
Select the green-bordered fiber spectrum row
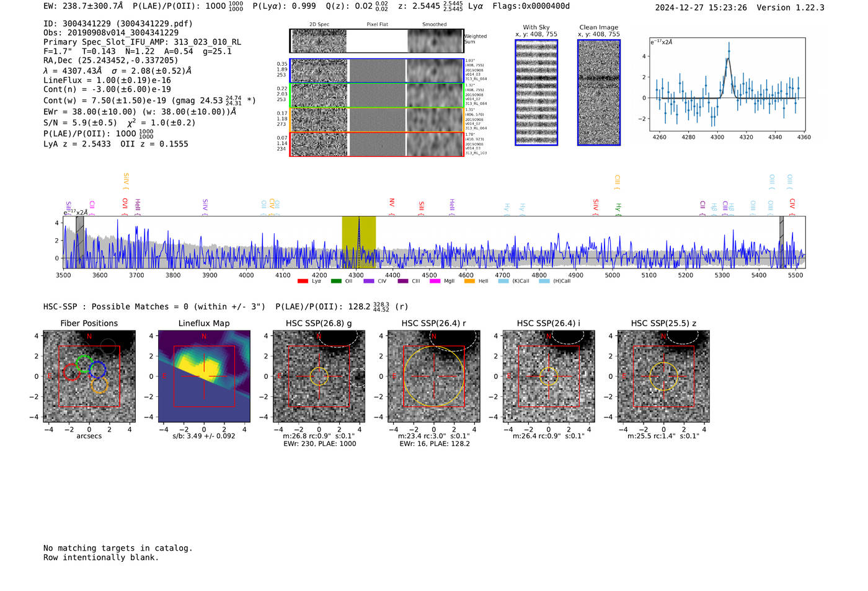[376, 96]
